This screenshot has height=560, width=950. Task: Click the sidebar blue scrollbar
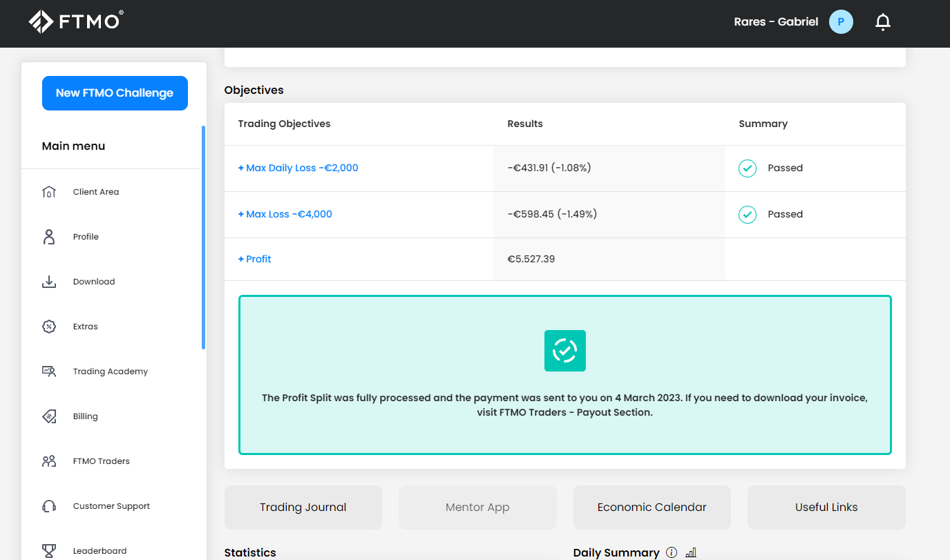203,238
